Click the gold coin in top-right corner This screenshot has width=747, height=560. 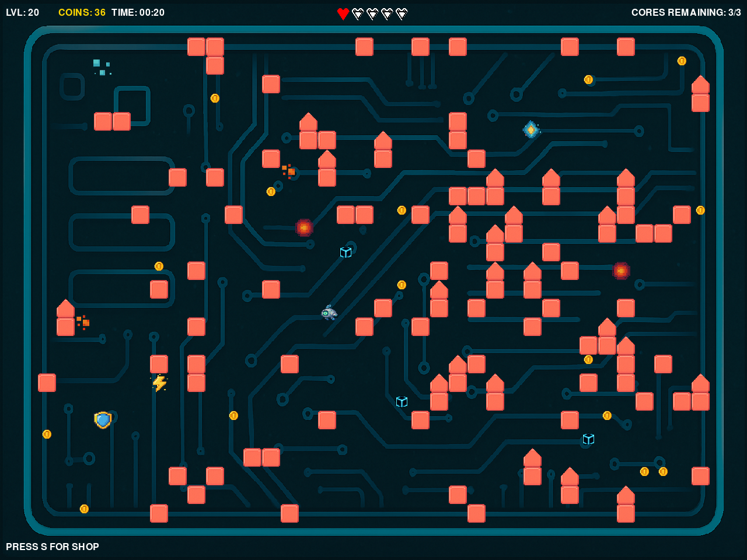(682, 61)
